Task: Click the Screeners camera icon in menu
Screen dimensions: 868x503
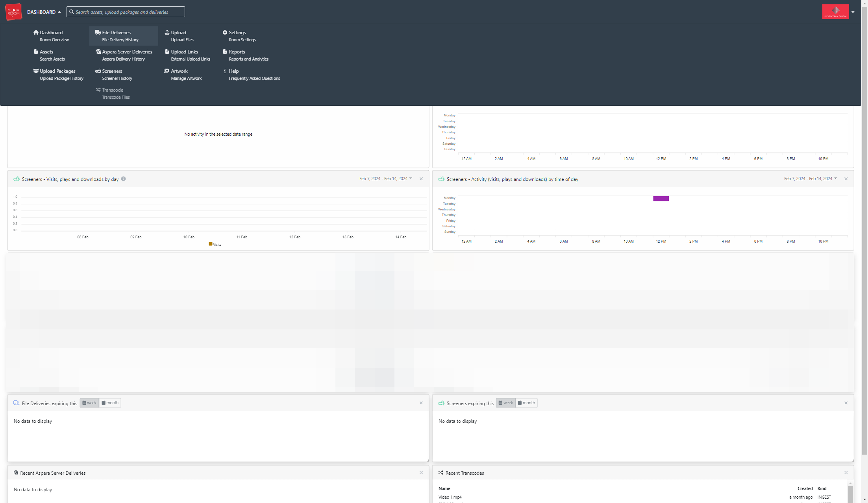Action: 98,71
